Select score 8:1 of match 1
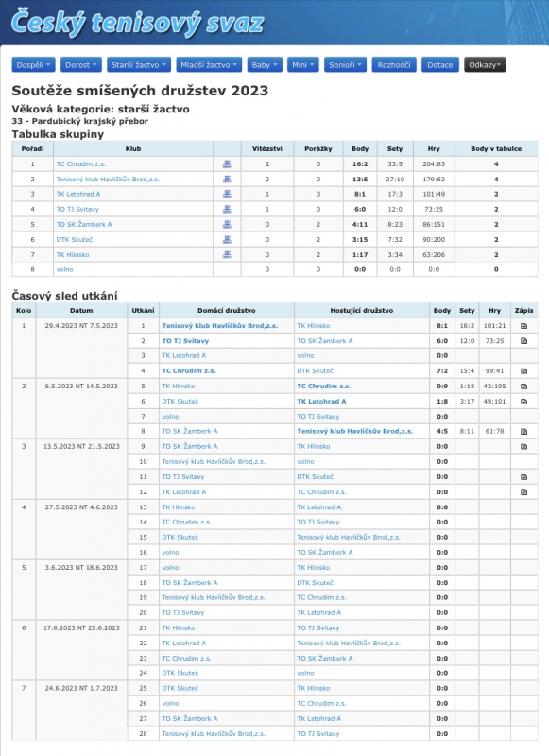The height and width of the screenshot is (756, 549). click(x=442, y=326)
